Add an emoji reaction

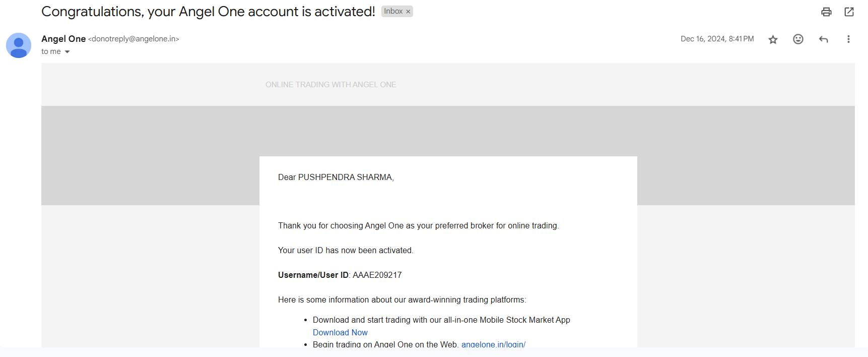tap(798, 39)
